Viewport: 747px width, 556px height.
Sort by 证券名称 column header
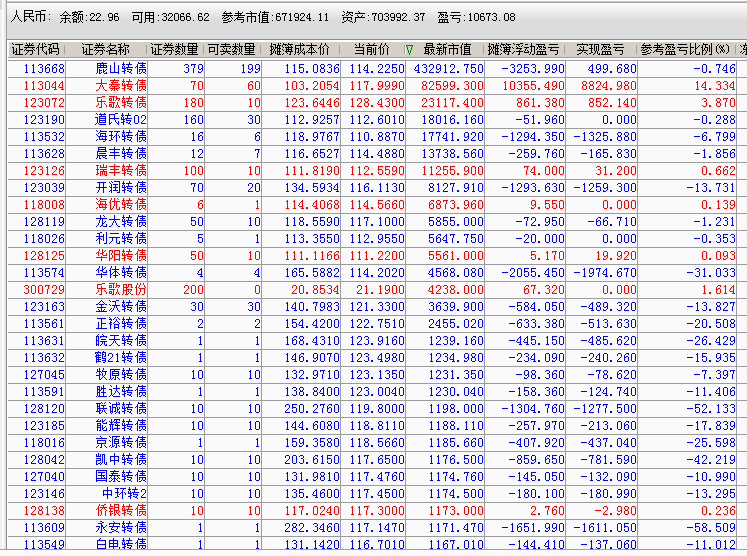(x=105, y=50)
